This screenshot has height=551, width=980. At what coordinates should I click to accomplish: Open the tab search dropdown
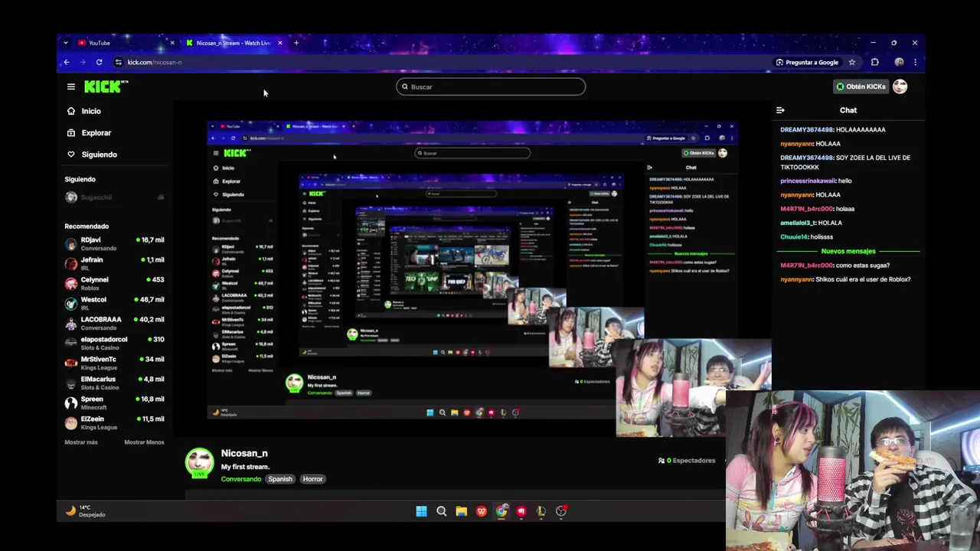click(x=66, y=43)
